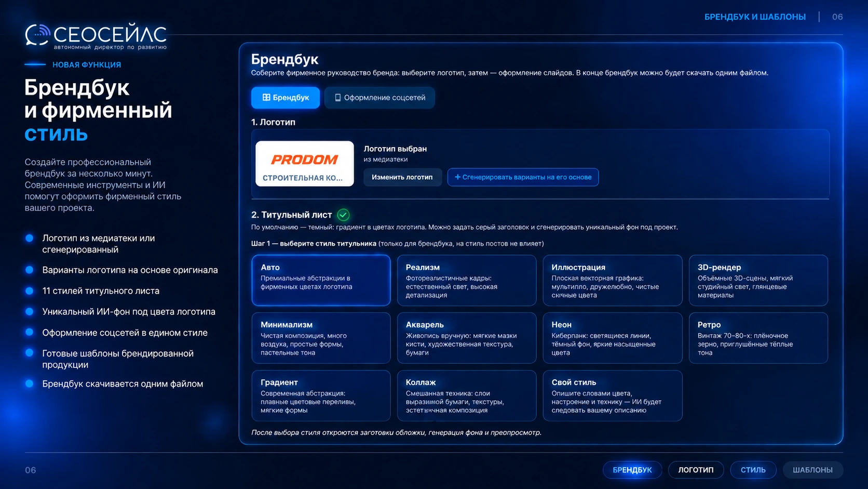
Task: Click 'Варианты логотипа на основе оригинала' bullet
Action: click(130, 270)
